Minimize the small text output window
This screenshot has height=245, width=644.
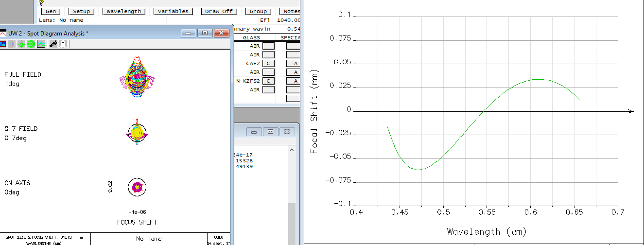254,131
